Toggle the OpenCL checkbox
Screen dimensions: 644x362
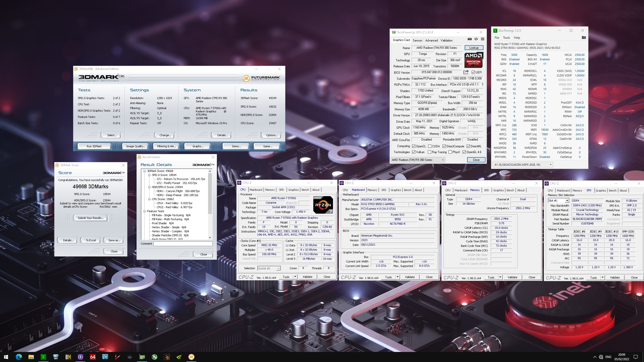tap(414, 146)
